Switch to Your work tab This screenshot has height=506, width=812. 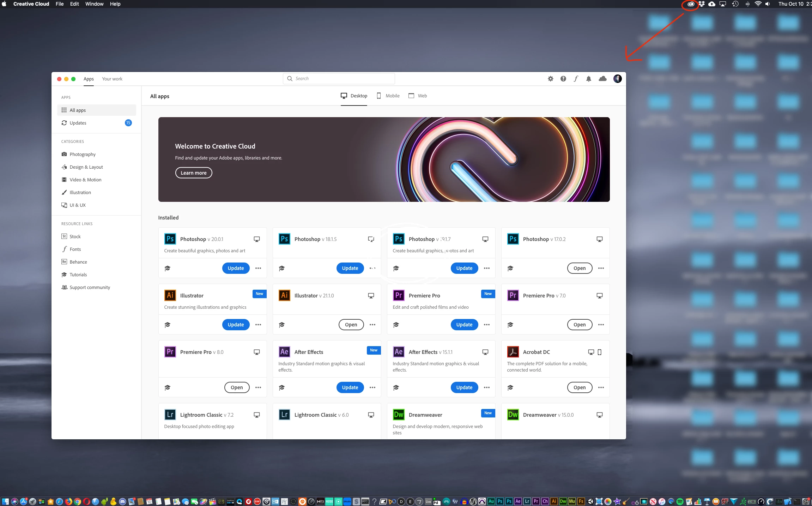[112, 79]
